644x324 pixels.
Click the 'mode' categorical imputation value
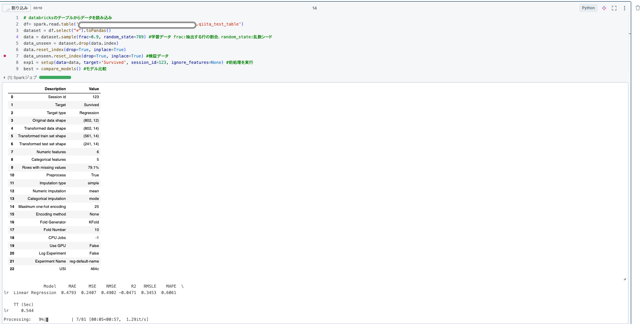point(94,199)
